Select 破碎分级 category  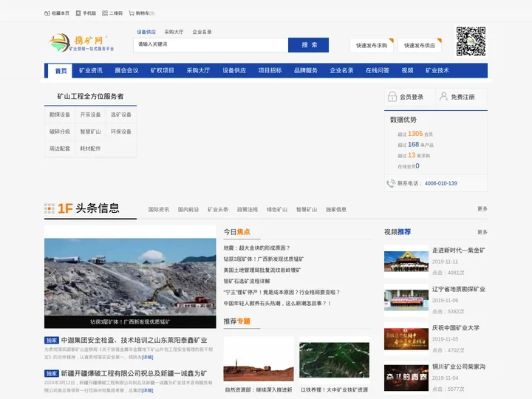60,132
